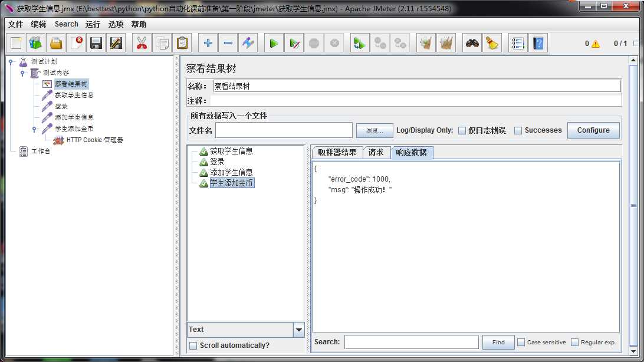Click the Open file folder icon

click(x=56, y=43)
